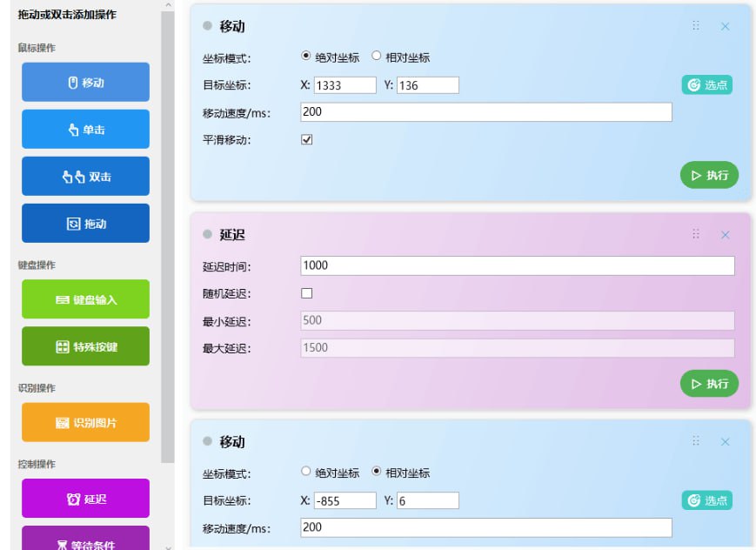Select 相对坐标 in the first 移动 card
756x550 pixels.
coord(377,57)
